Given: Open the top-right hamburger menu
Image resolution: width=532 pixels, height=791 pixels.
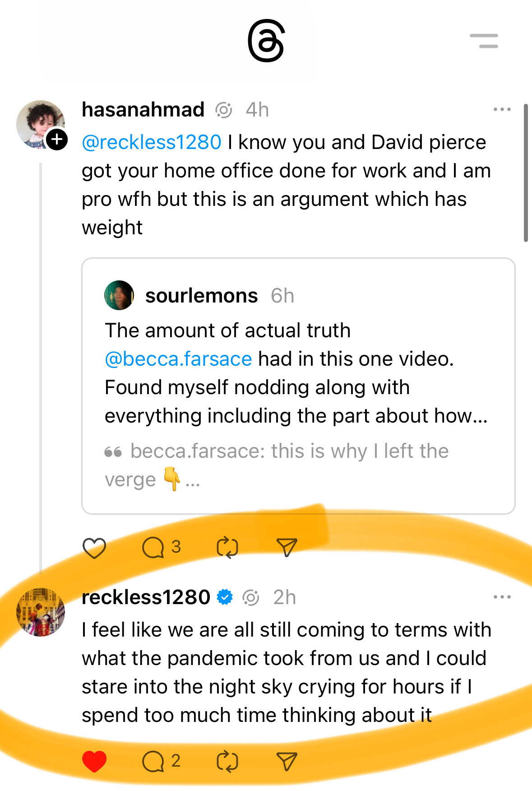Looking at the screenshot, I should (484, 41).
